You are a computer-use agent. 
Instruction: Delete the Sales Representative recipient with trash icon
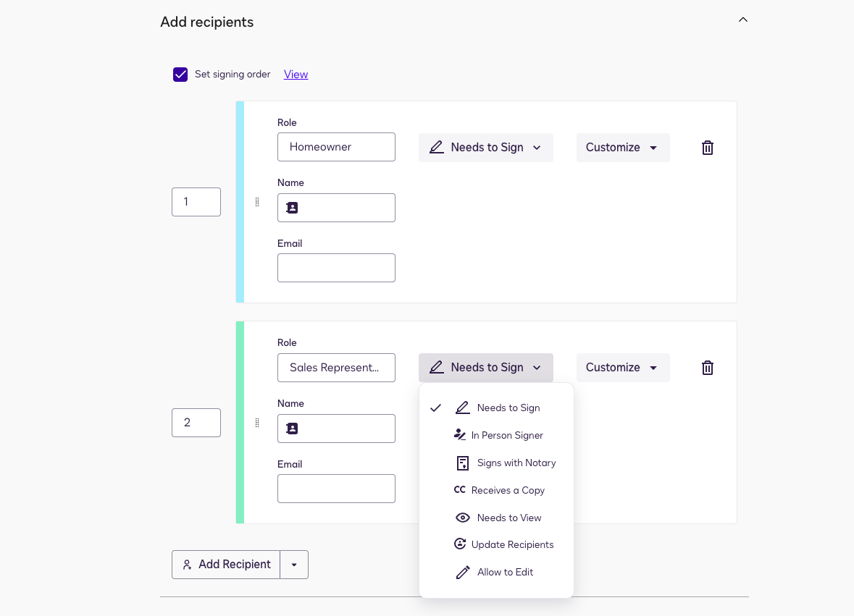tap(708, 368)
